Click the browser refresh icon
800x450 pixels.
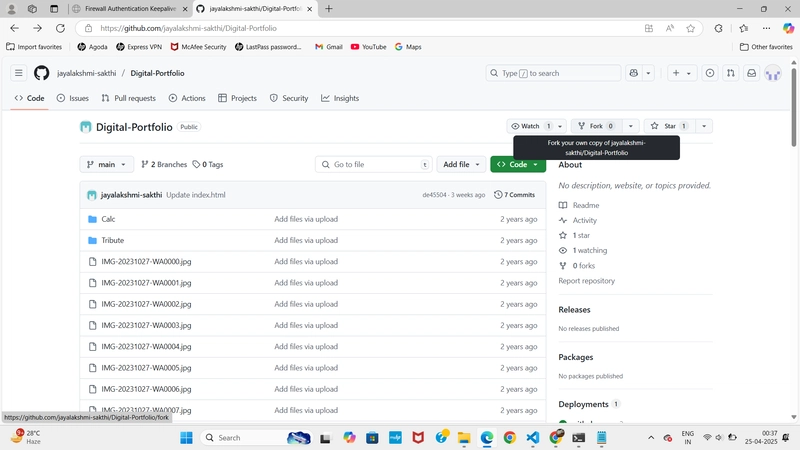60,28
